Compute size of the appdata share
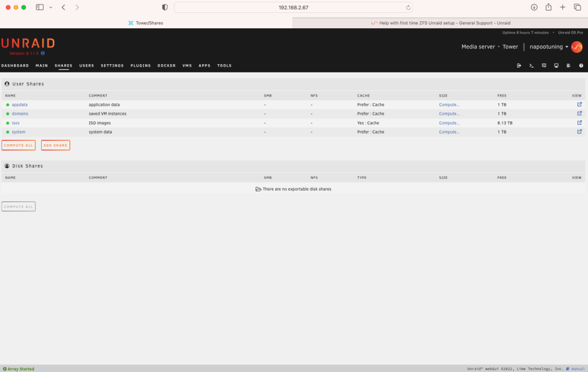Viewport: 588px width, 372px height. tap(449, 105)
